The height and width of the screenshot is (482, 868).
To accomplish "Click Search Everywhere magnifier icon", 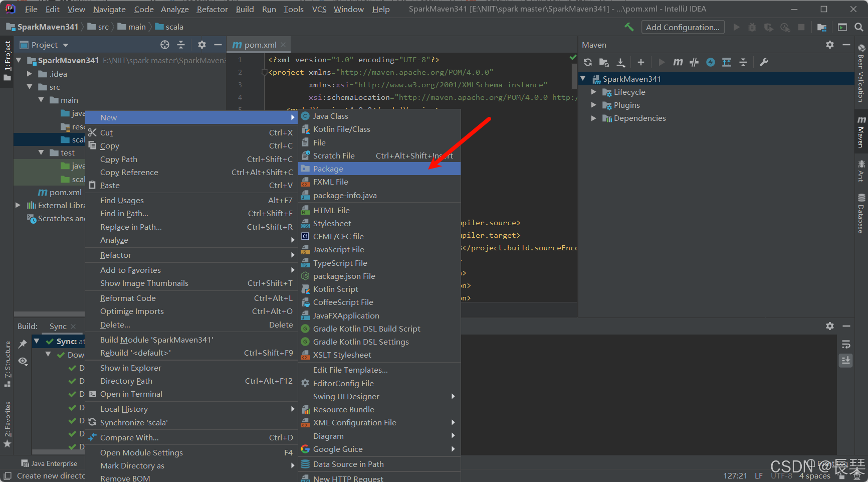I will tap(858, 27).
